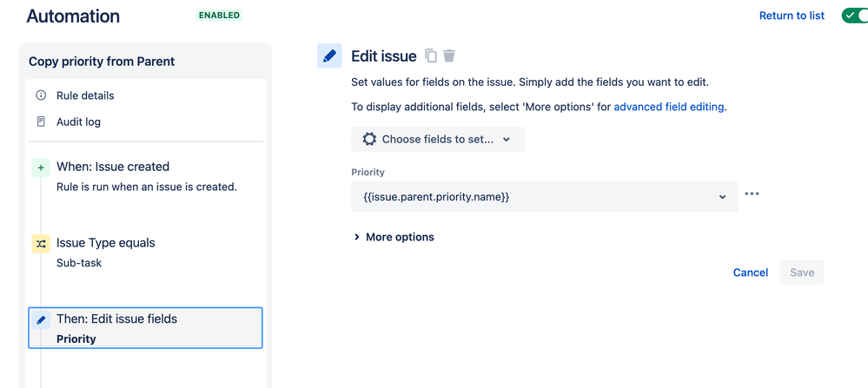This screenshot has height=388, width=868.
Task: Follow the advanced field editing link
Action: pos(669,108)
